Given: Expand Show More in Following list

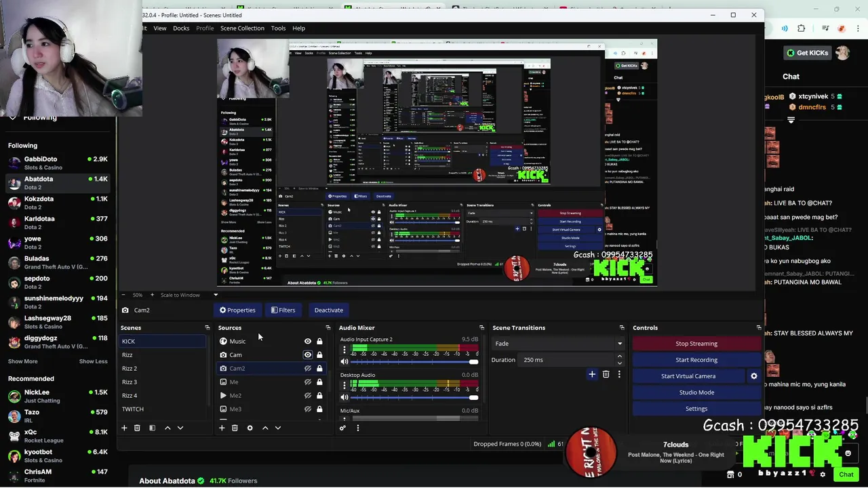Looking at the screenshot, I should pos(23,361).
